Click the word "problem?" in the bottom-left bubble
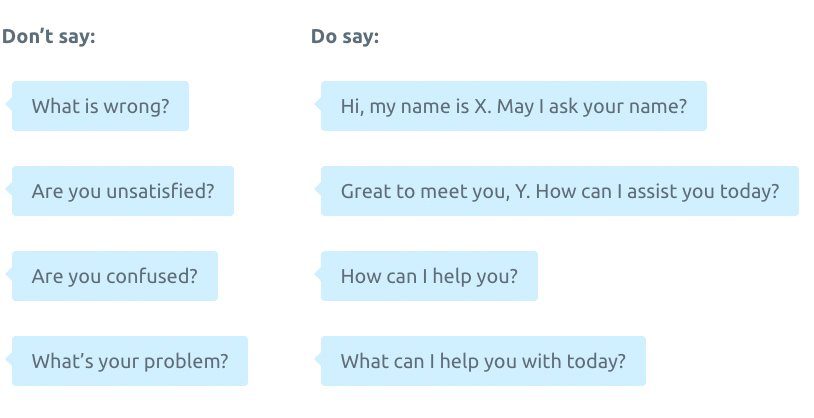The width and height of the screenshot is (814, 418). coord(186,362)
